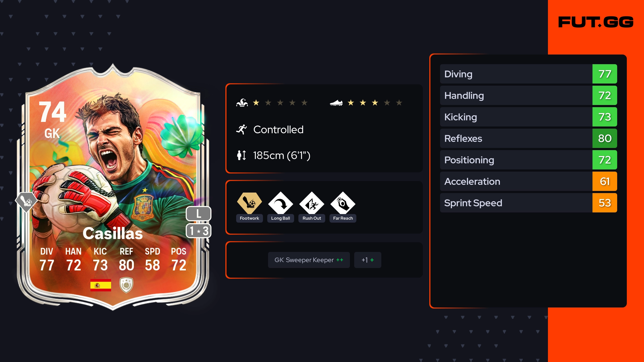This screenshot has height=362, width=644.
Task: Click the Sprint Speed value 53
Action: (605, 203)
